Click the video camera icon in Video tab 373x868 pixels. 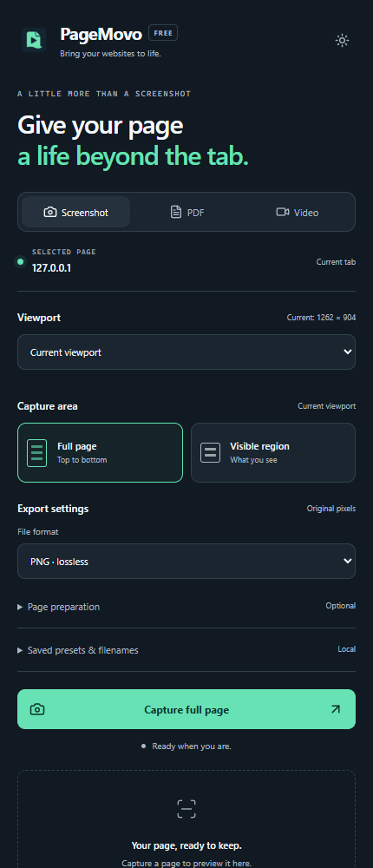[283, 212]
